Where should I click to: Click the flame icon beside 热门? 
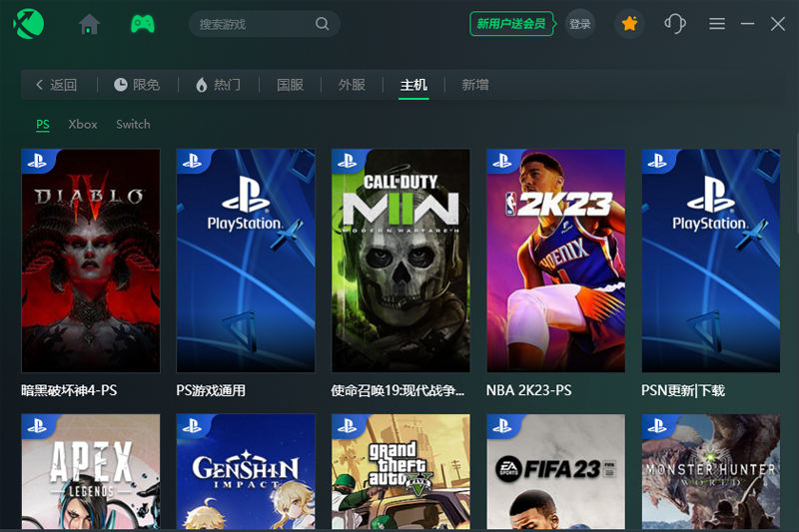point(202,85)
